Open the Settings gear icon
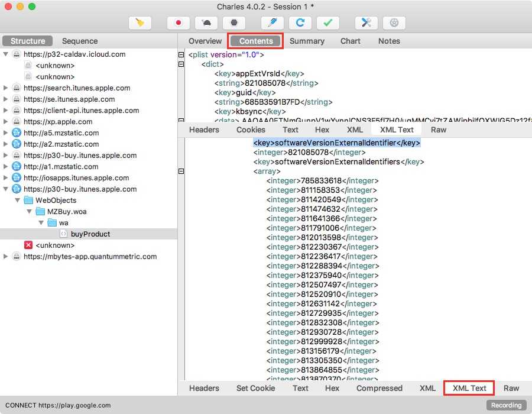The image size is (532, 414). 394,23
